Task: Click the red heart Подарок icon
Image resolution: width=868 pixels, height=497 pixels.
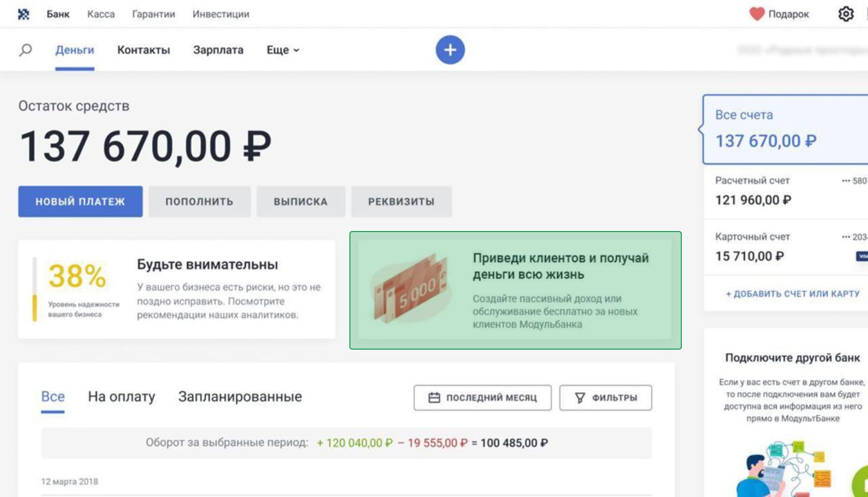Action: click(756, 14)
